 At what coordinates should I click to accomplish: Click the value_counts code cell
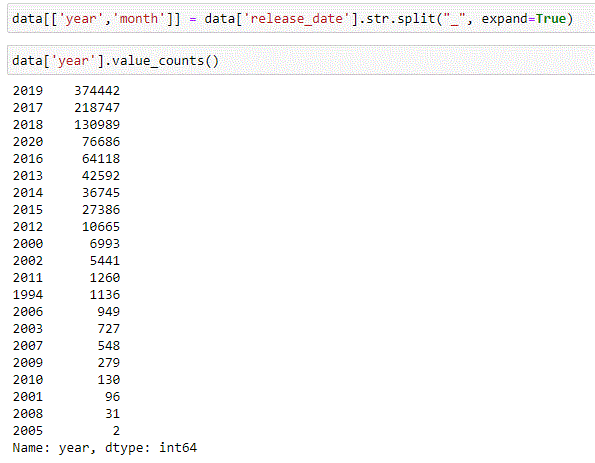[301, 60]
